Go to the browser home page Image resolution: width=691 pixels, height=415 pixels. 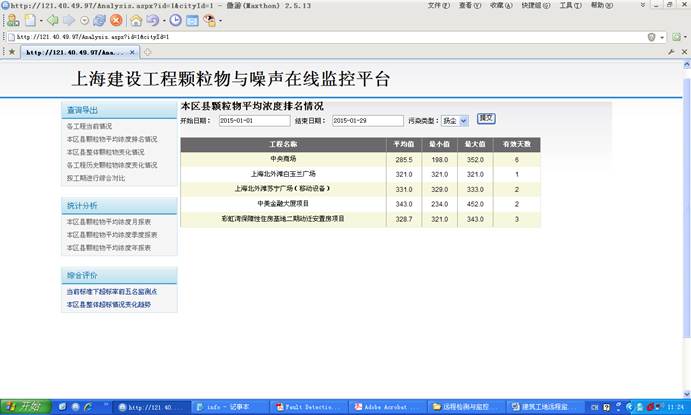[135, 20]
